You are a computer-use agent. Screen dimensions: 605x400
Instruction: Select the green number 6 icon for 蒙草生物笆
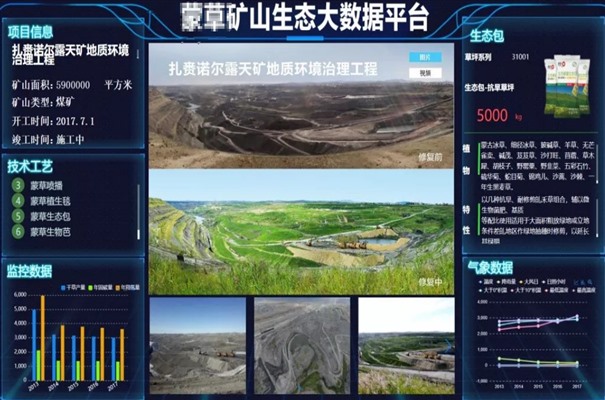pos(18,231)
